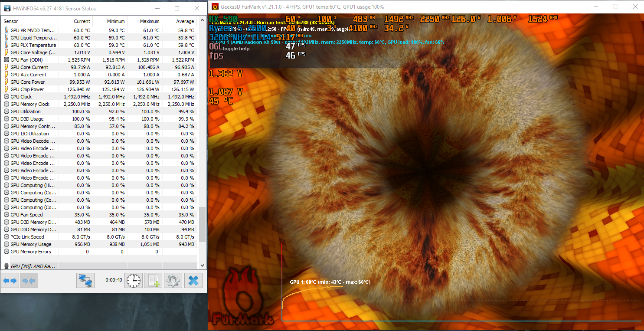The width and height of the screenshot is (644, 331).
Task: Click circle icon of GPU Memory Clock row
Action: point(6,104)
